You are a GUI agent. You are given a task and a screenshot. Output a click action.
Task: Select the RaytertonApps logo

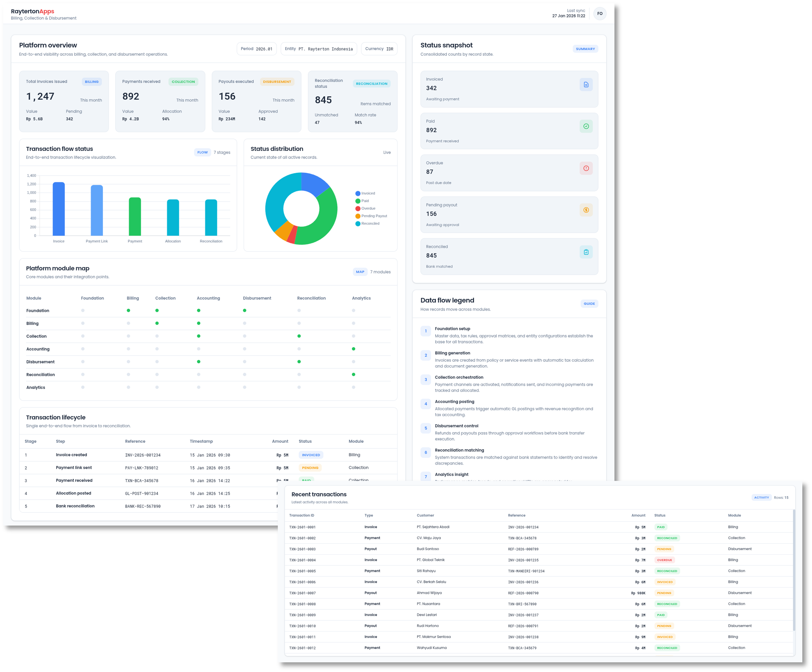pos(33,11)
